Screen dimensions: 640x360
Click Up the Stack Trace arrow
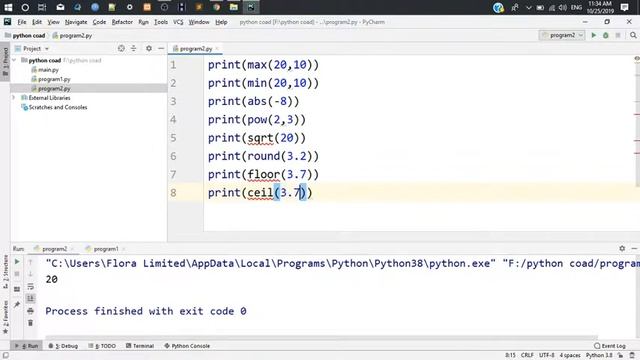tap(31, 262)
